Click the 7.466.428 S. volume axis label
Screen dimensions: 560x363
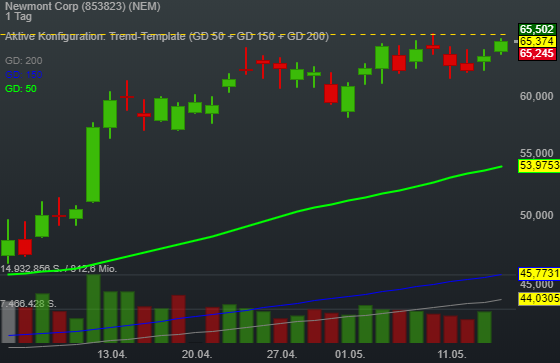29,304
